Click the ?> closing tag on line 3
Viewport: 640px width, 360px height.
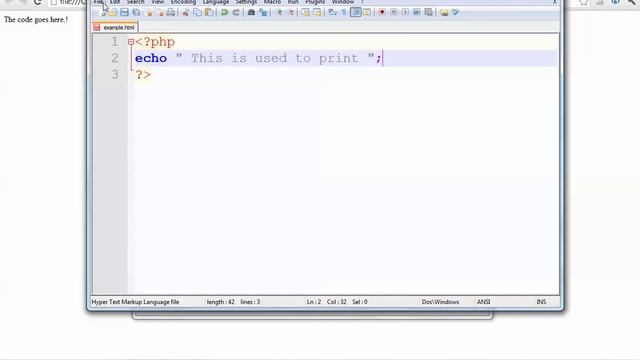(x=143, y=75)
